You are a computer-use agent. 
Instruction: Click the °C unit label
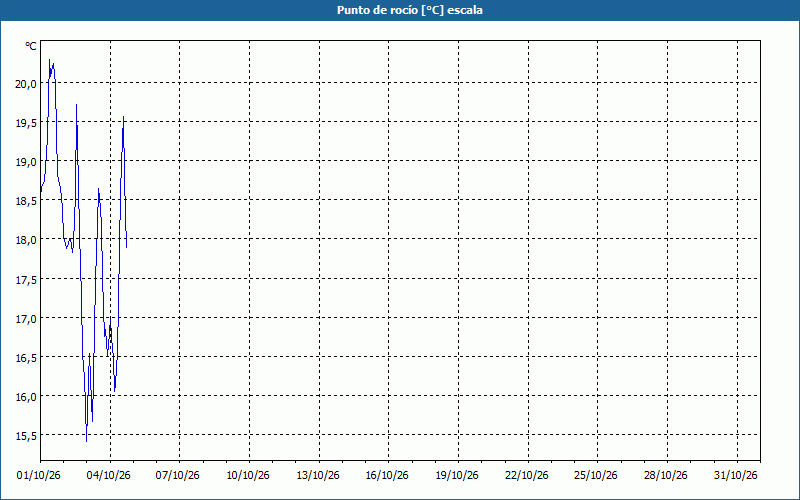pyautogui.click(x=31, y=46)
